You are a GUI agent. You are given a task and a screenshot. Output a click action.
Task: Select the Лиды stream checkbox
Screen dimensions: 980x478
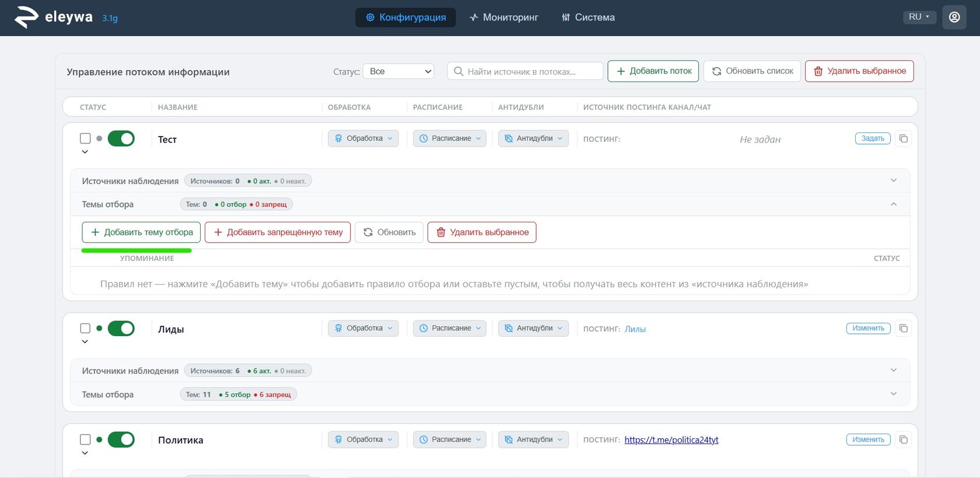[x=85, y=328]
